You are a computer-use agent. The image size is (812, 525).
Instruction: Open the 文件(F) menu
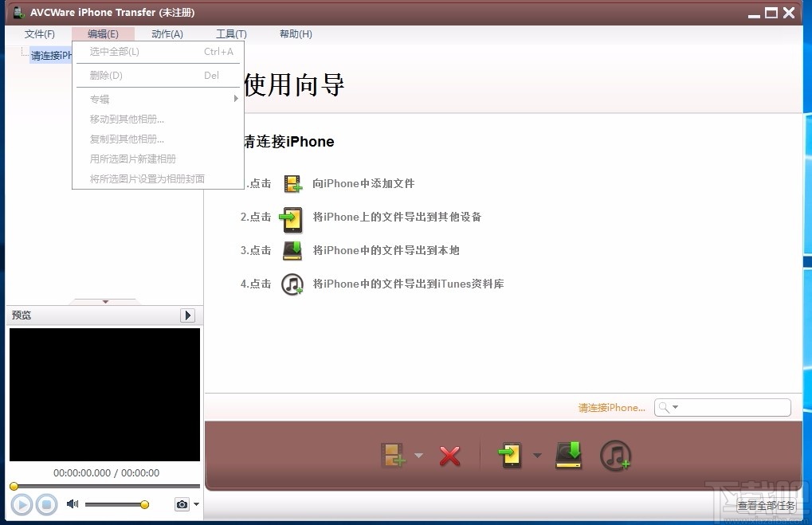click(x=40, y=33)
